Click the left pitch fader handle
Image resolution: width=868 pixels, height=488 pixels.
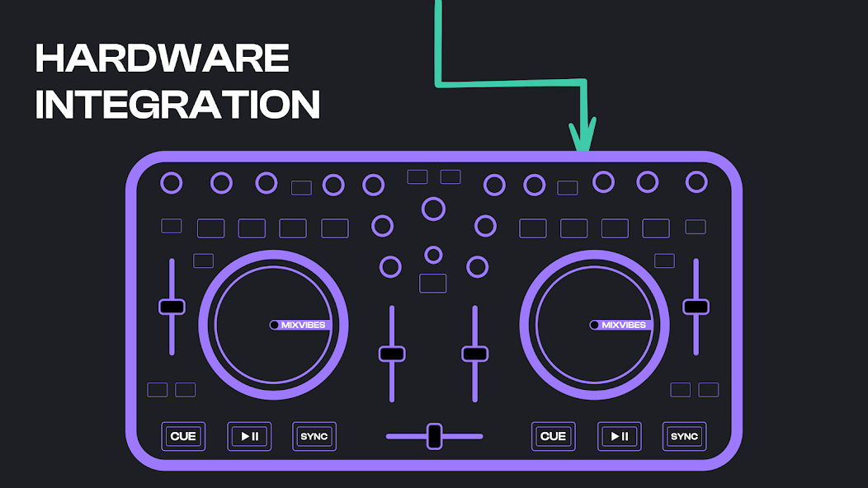pyautogui.click(x=172, y=307)
